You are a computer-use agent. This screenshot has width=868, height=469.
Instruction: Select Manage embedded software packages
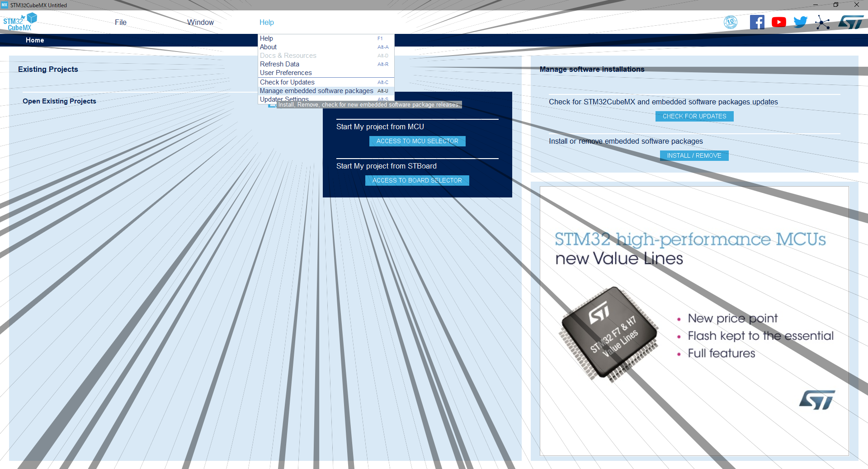(316, 91)
